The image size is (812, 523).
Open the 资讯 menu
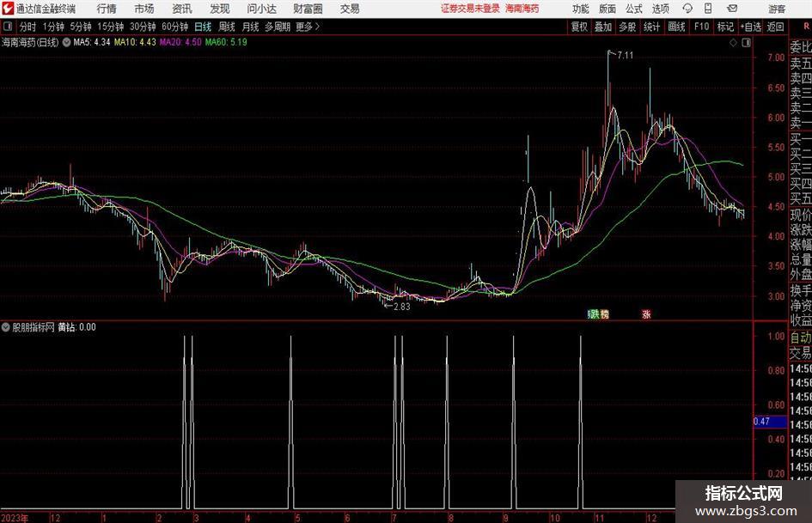182,9
